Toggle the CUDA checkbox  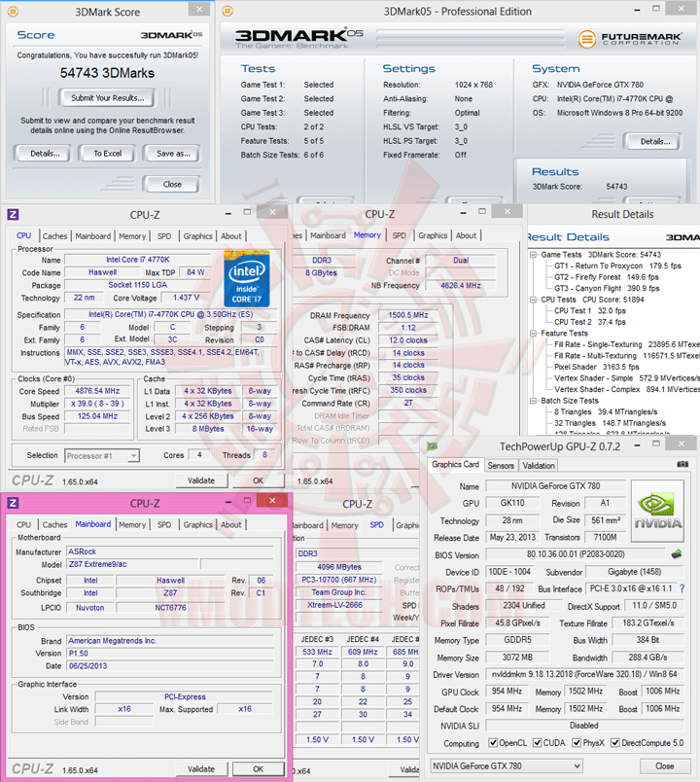tap(538, 742)
